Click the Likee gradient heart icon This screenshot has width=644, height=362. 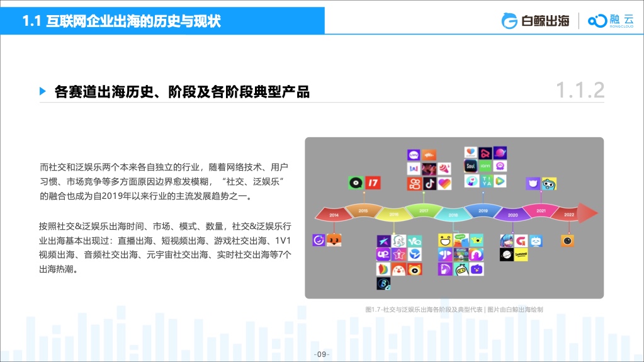coord(444,184)
